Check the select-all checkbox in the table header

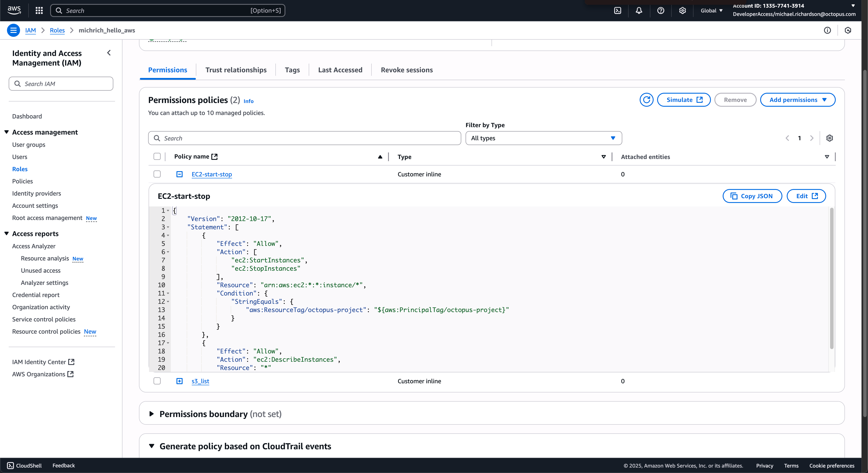(x=157, y=156)
